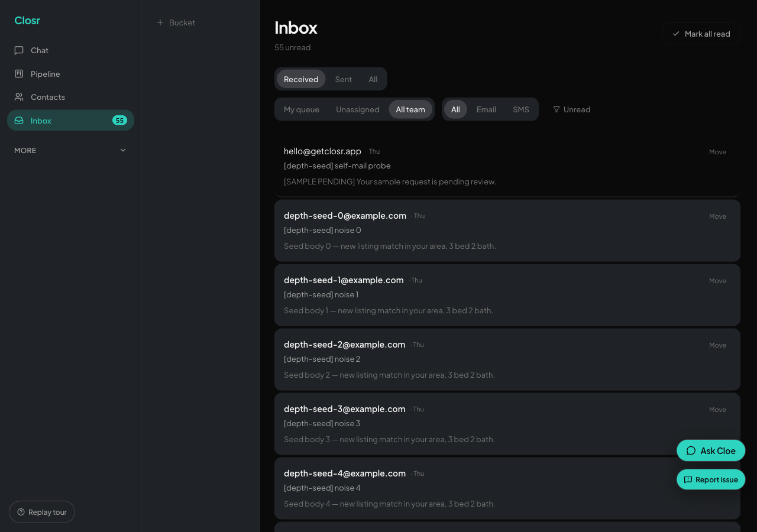Click the checkmark icon in Mark all read

[x=676, y=34]
